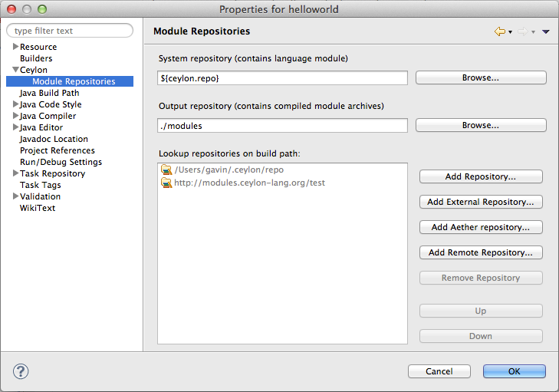Select the Ceylon tree label
Screen dimensions: 559x392
34,70
